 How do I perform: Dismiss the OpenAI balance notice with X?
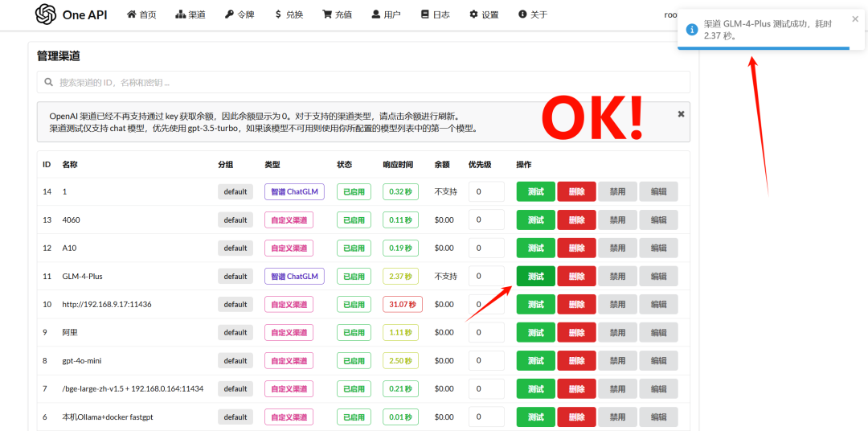tap(681, 113)
